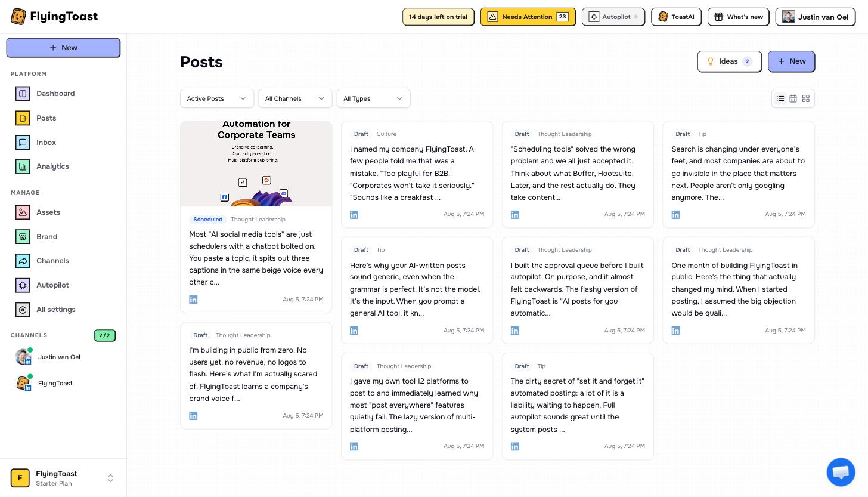Click the FlyingToast logo

click(x=54, y=17)
